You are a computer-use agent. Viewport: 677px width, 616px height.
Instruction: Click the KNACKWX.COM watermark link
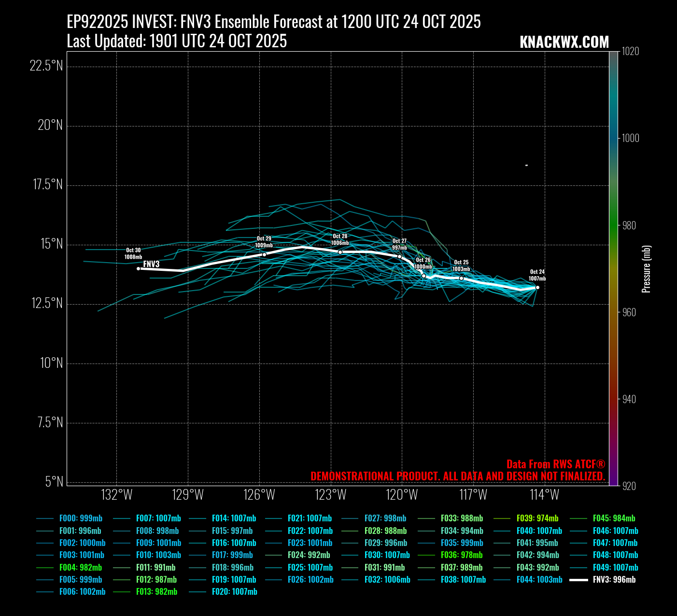564,42
